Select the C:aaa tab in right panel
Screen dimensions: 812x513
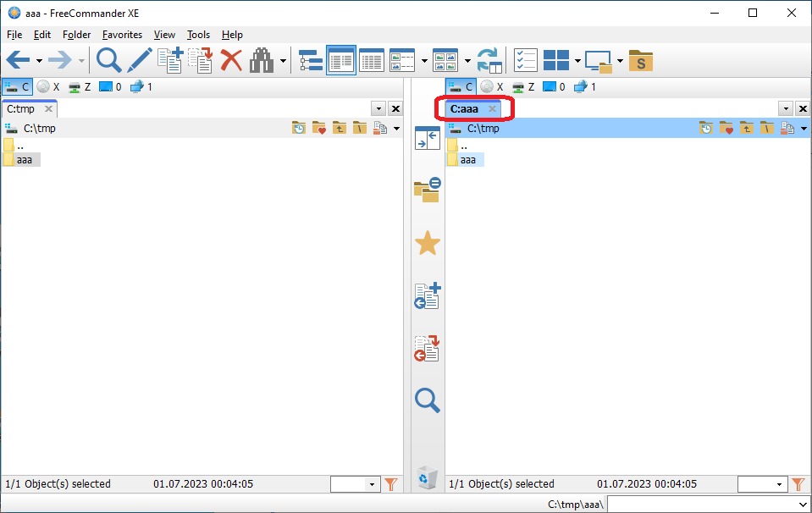point(464,109)
